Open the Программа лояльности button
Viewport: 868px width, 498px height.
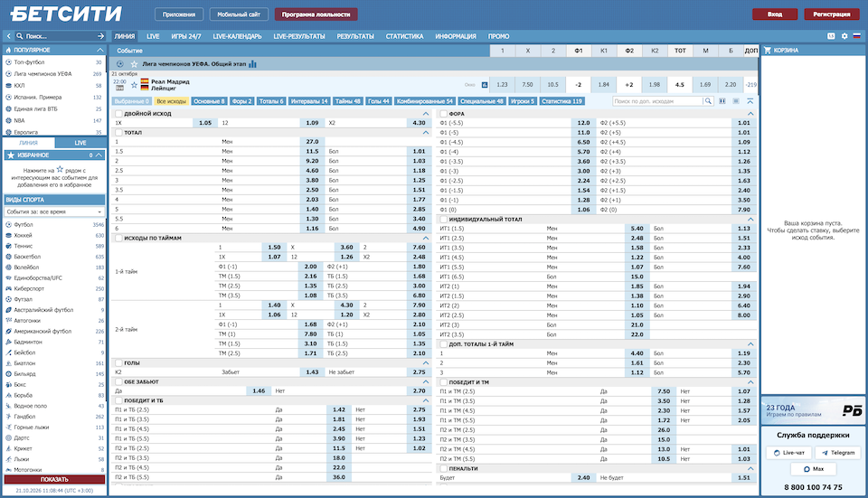(316, 14)
